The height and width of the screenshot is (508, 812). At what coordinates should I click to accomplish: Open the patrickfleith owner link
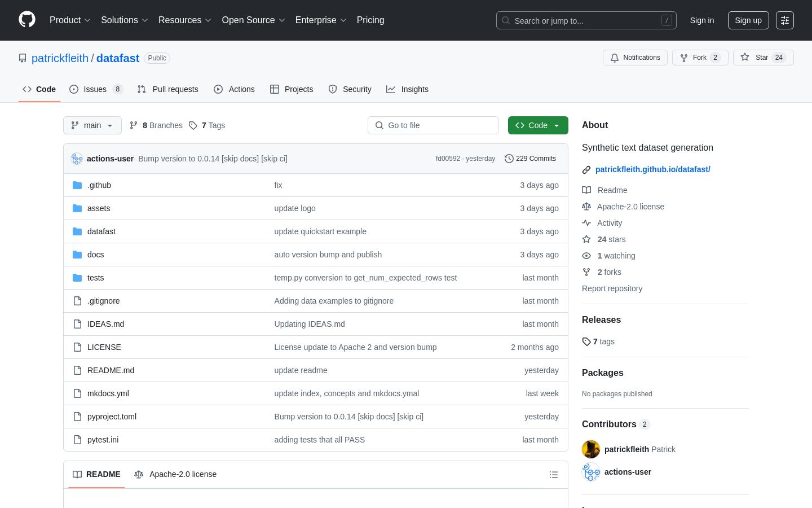pyautogui.click(x=60, y=58)
